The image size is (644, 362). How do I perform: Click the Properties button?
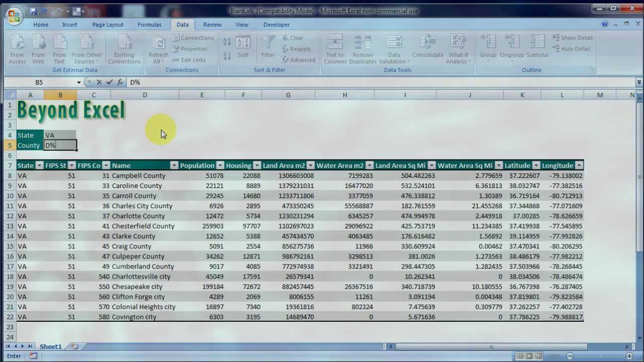coord(189,49)
